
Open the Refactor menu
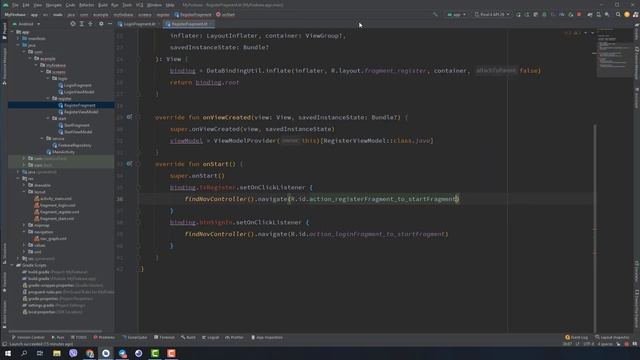86,5
